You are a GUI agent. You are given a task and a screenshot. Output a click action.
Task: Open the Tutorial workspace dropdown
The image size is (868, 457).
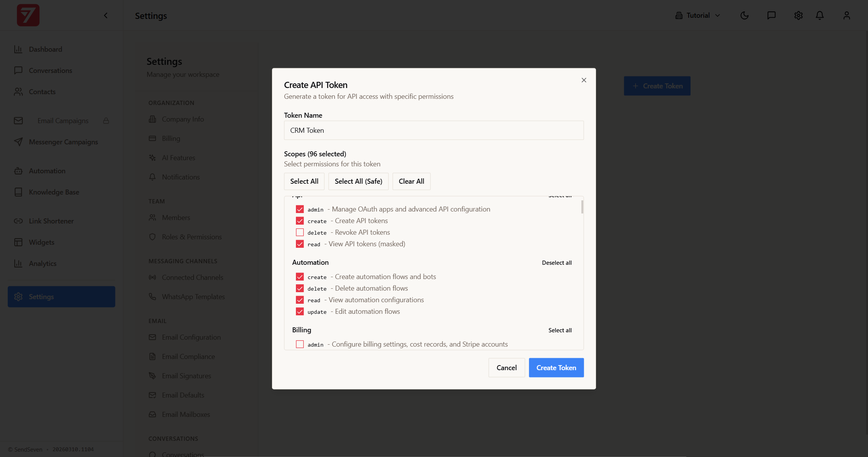697,15
